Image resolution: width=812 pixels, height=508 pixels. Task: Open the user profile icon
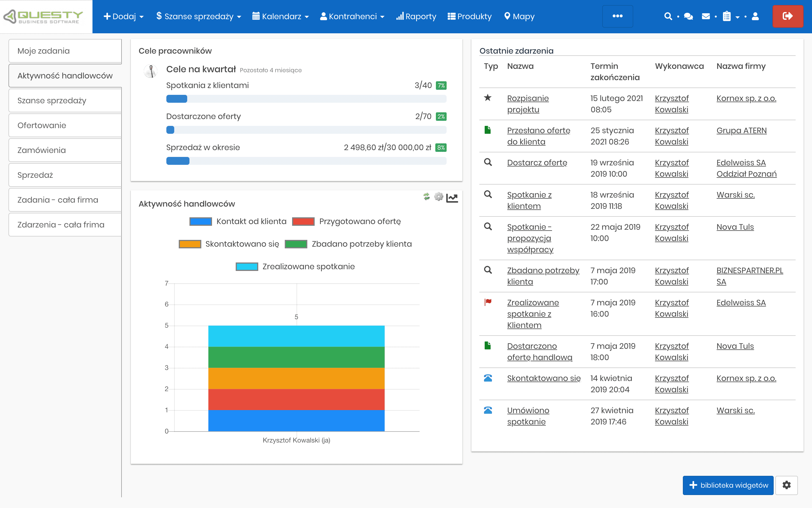pos(755,16)
